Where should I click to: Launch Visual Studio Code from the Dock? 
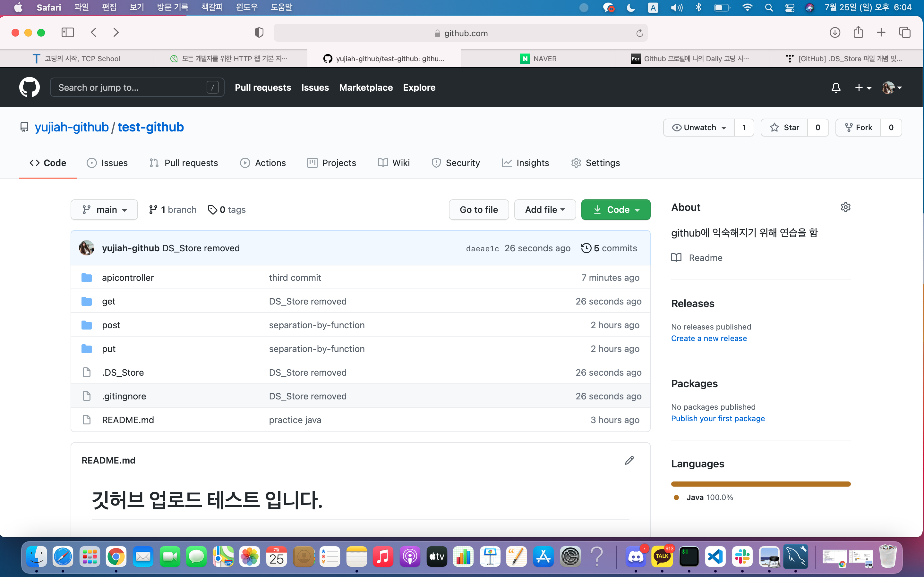(716, 556)
